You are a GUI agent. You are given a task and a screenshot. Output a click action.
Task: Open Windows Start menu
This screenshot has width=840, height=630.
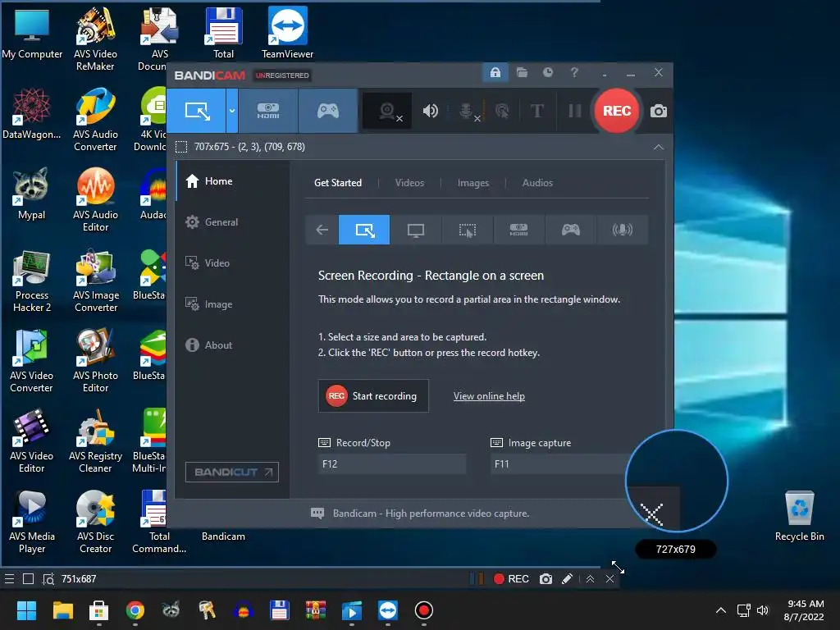26,610
